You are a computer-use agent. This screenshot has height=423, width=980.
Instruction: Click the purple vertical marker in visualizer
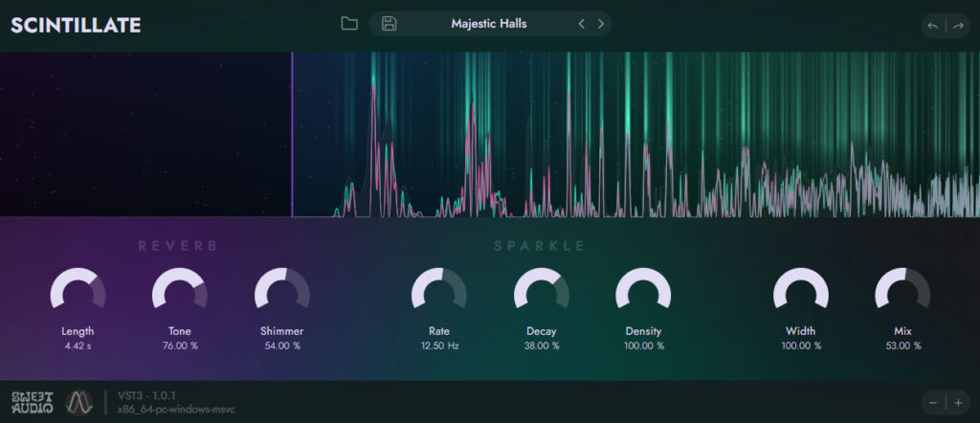click(x=292, y=134)
